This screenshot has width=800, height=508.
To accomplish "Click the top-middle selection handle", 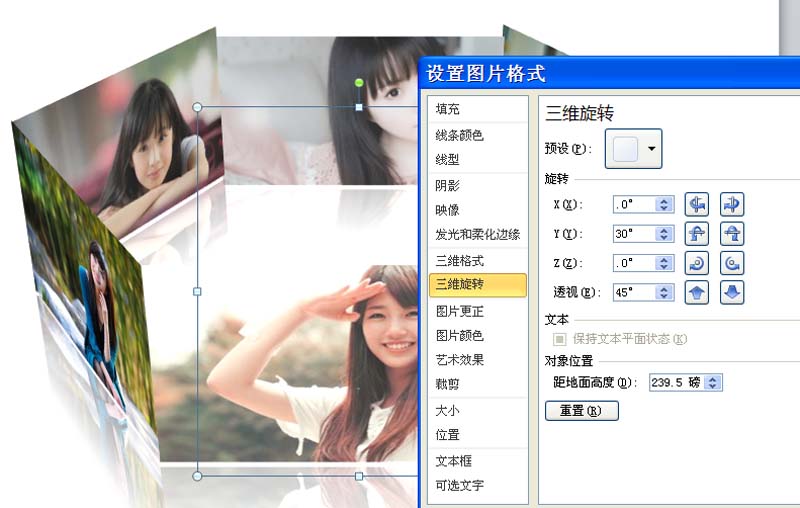I will (359, 107).
